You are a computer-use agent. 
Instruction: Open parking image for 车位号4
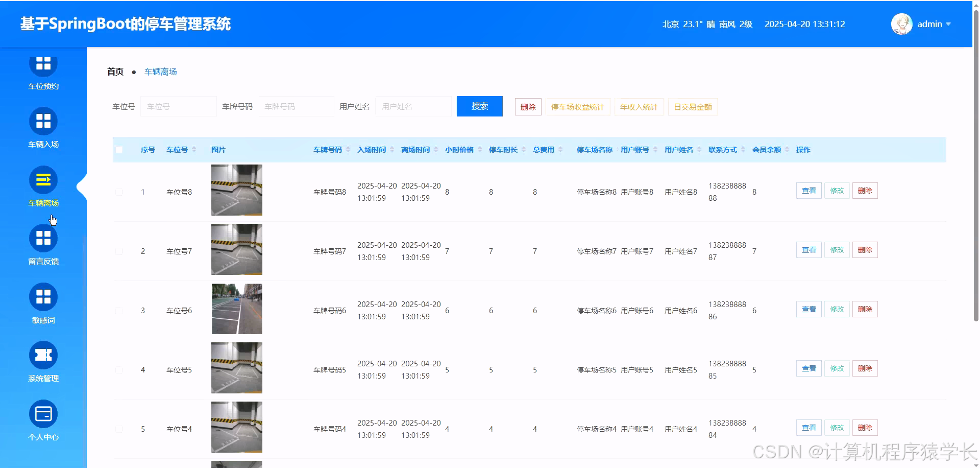(x=237, y=427)
